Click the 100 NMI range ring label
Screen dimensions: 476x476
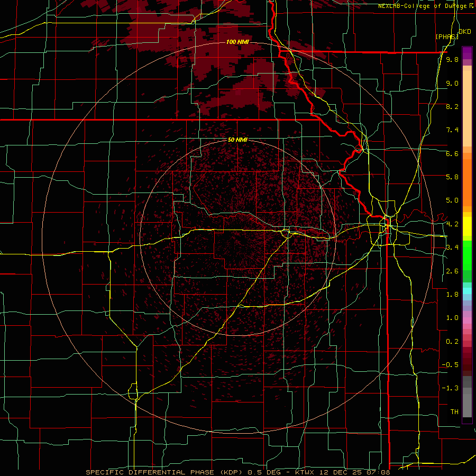[237, 42]
